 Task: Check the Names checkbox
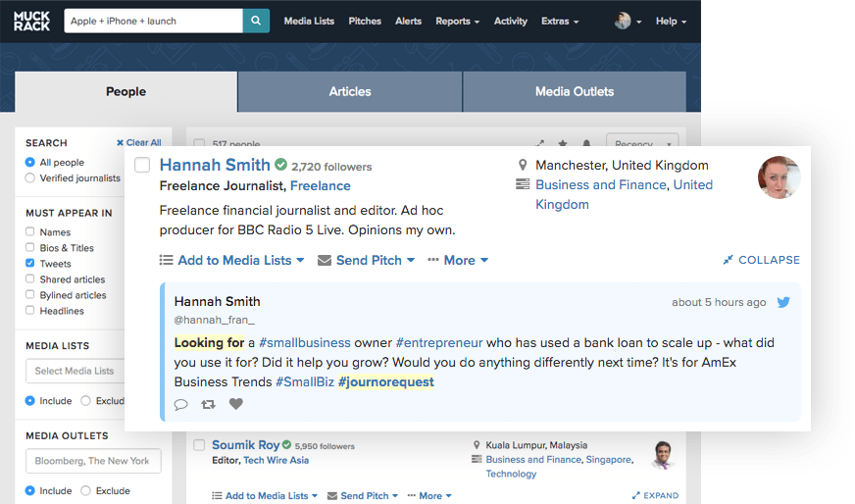30,231
